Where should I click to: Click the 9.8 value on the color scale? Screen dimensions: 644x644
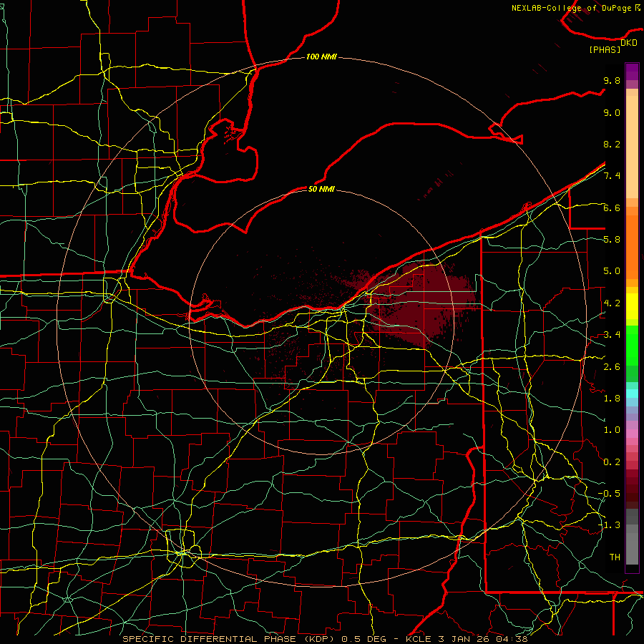[612, 80]
